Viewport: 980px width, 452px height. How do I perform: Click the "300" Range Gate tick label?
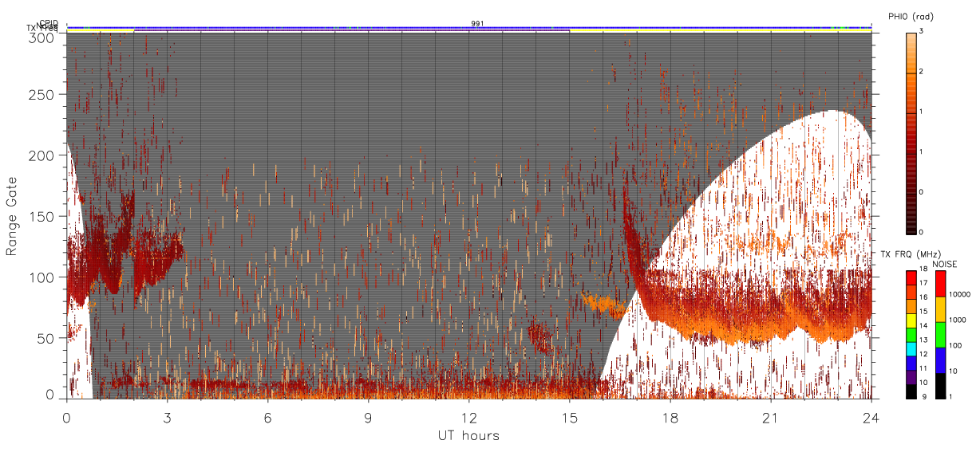(x=41, y=37)
